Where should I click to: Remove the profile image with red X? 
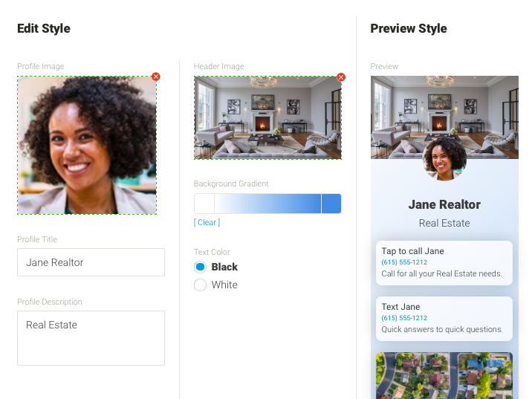click(x=156, y=77)
